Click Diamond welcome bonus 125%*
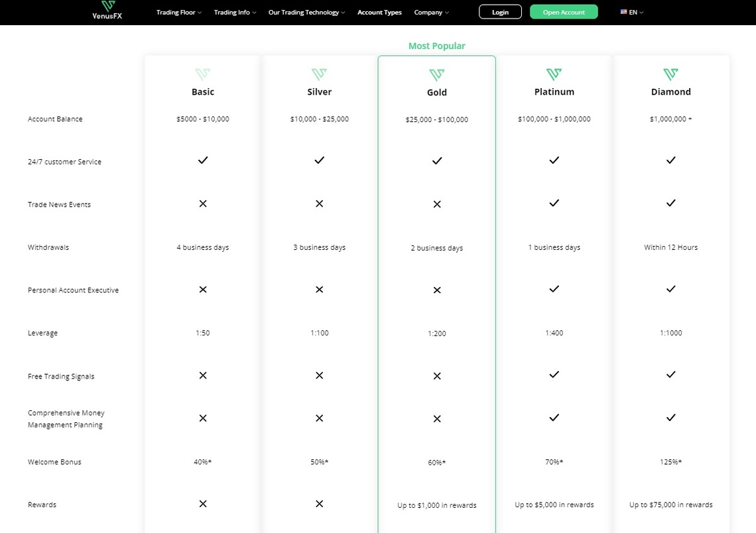 pos(670,461)
